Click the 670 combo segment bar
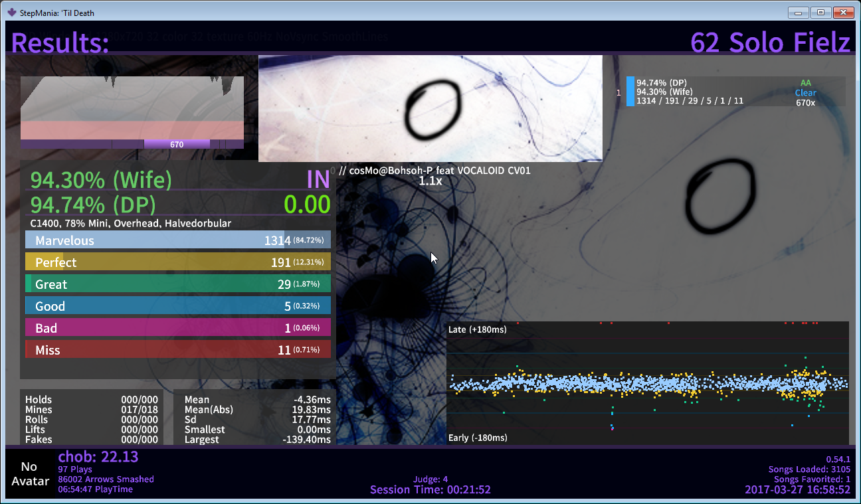Viewport: 861px width, 504px height. [x=177, y=144]
